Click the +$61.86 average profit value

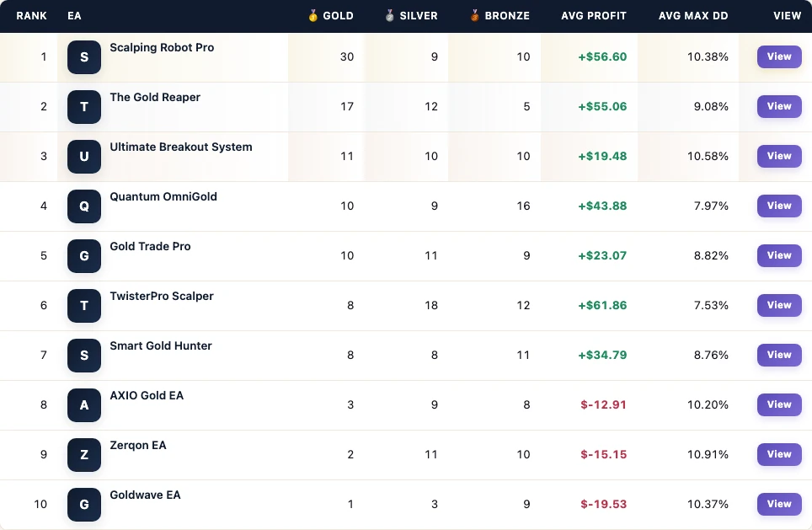click(602, 306)
